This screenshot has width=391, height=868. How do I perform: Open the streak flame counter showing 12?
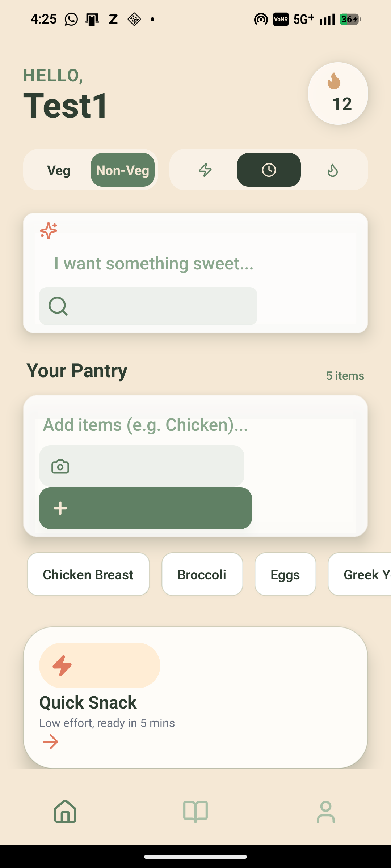pyautogui.click(x=338, y=94)
